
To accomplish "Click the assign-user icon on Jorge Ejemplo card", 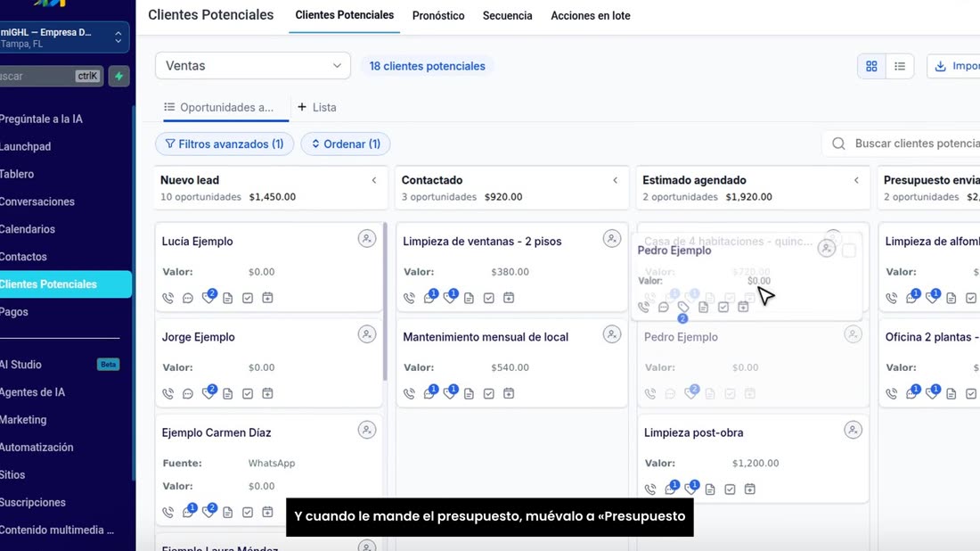I will 367,334.
